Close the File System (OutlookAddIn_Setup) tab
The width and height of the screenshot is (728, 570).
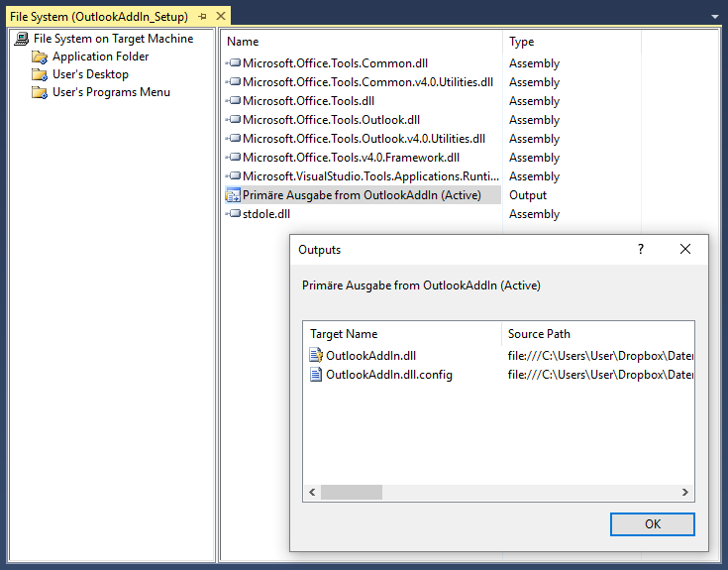click(221, 17)
